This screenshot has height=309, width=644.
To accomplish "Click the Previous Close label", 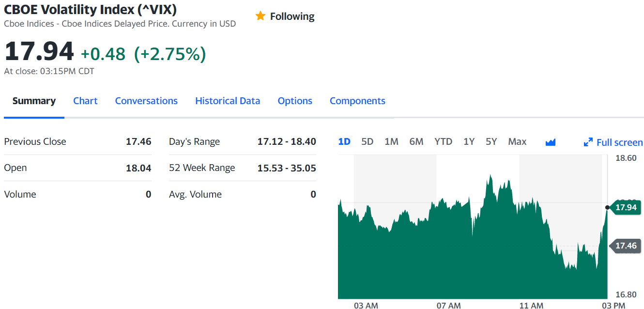I will 35,141.
